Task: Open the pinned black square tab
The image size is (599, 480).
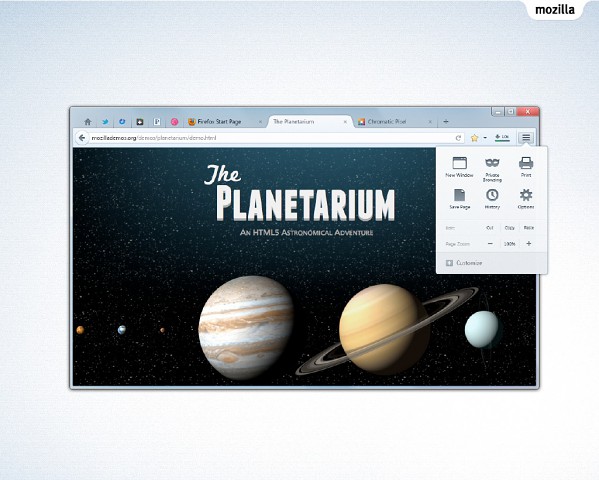Action: [140, 122]
